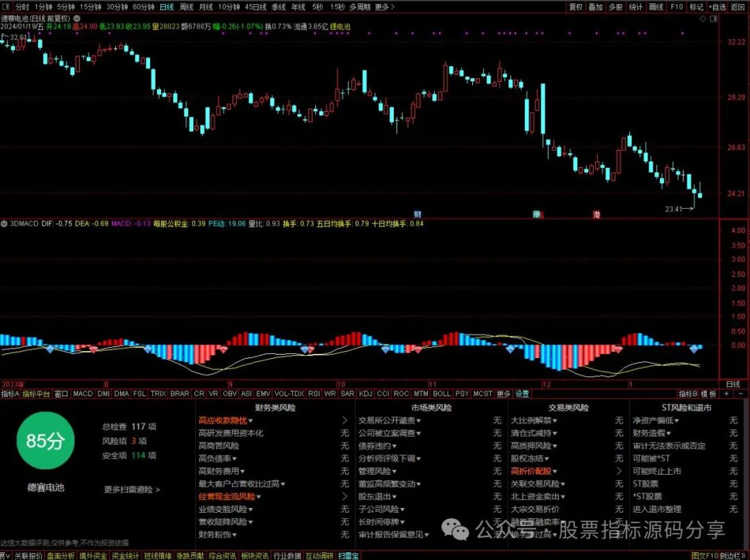The image size is (750, 560).
Task: Select VOL-TDX indicator tab
Action: 289,393
